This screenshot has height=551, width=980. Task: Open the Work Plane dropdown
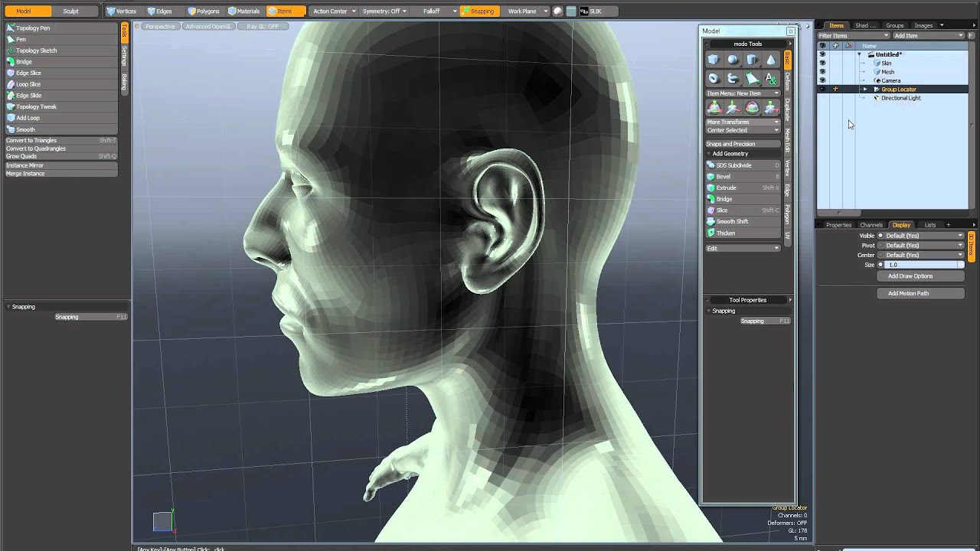coord(526,11)
